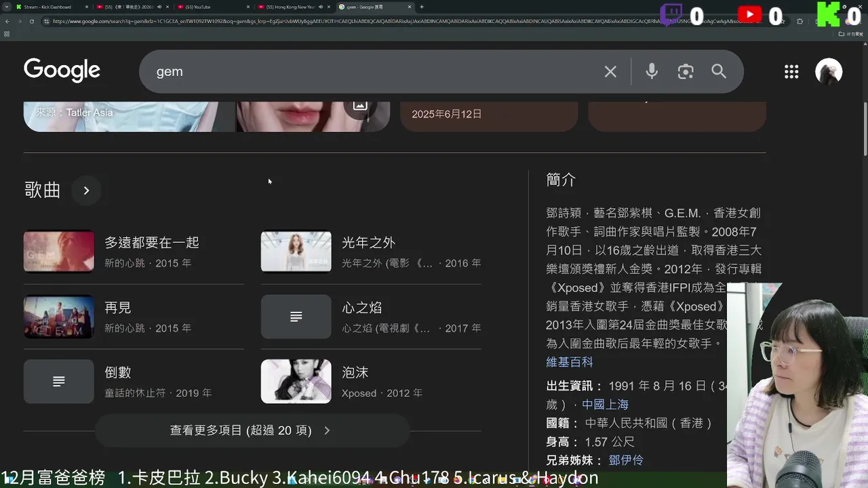Click 童話的休止符 · 2019 年 subtitle

click(158, 393)
